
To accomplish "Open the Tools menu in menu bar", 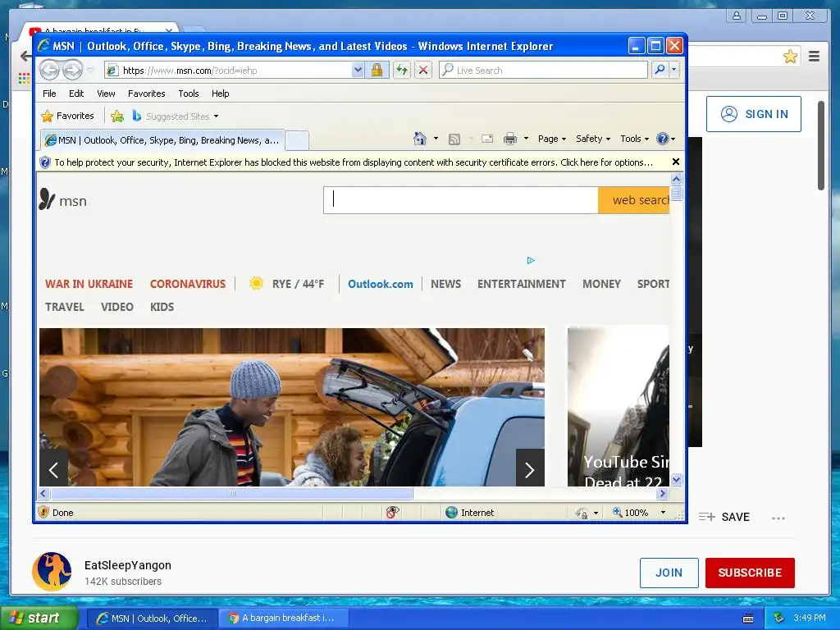I will [189, 94].
